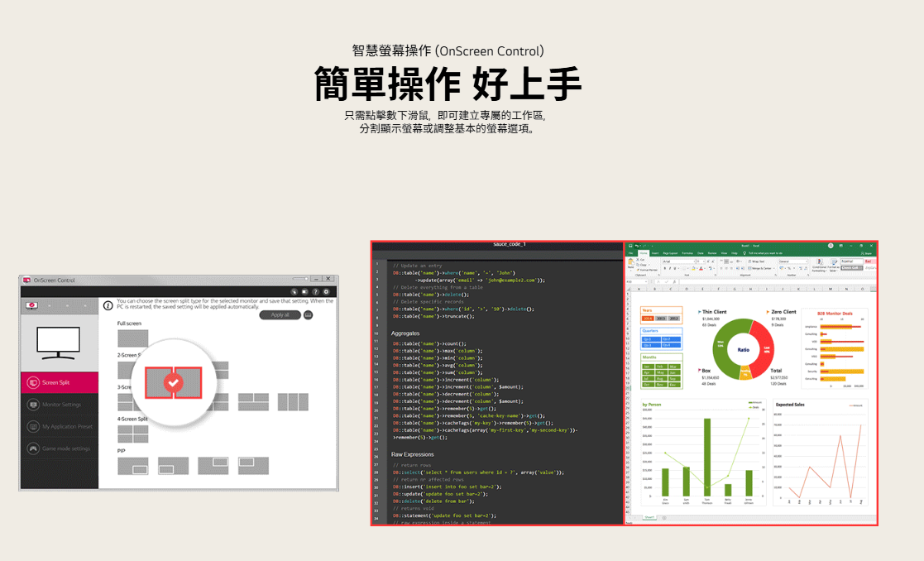Expand the General number format dropdown
Screen dimensions: 924x561
tap(805, 261)
